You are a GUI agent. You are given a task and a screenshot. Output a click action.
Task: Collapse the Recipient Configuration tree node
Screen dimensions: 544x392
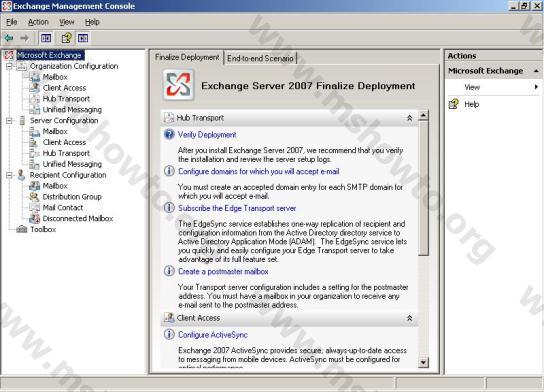point(9,175)
